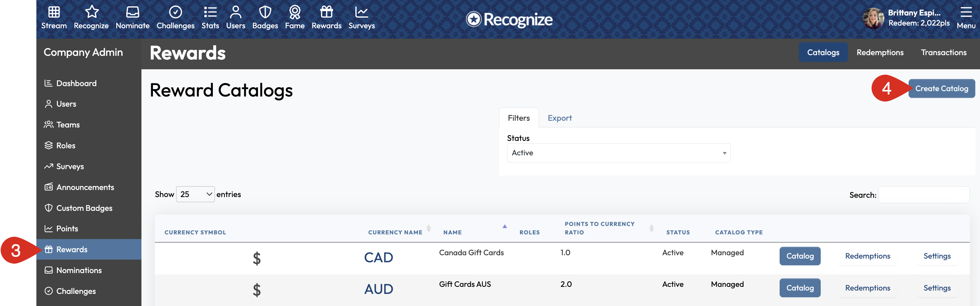
Task: Switch to the Catalogs tab
Action: pos(823,52)
